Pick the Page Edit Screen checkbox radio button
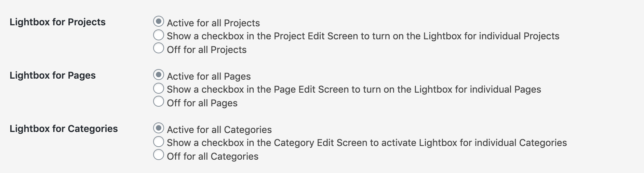644x173 pixels. pyautogui.click(x=158, y=88)
